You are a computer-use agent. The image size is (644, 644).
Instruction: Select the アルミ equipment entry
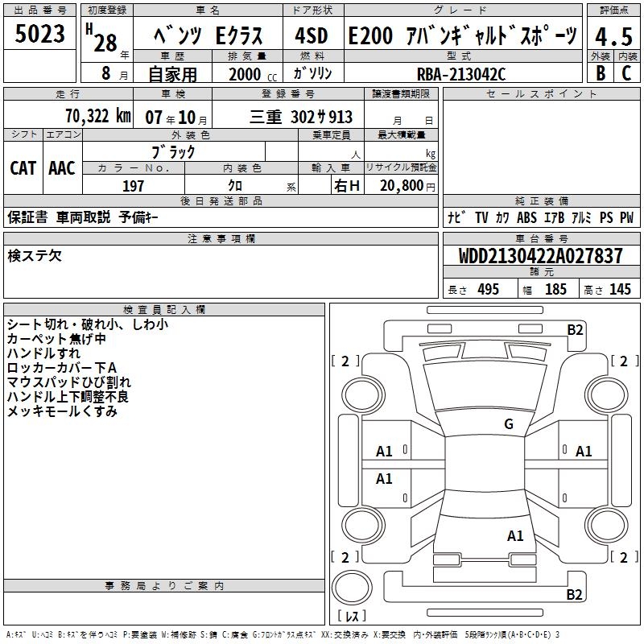click(581, 217)
